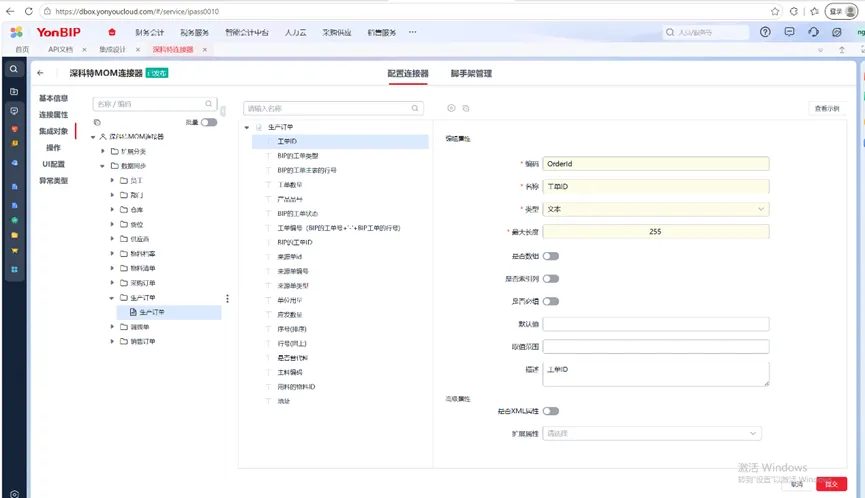Open the more menu ellipsis in top navigation
The height and width of the screenshot is (498, 865).
pyautogui.click(x=413, y=32)
